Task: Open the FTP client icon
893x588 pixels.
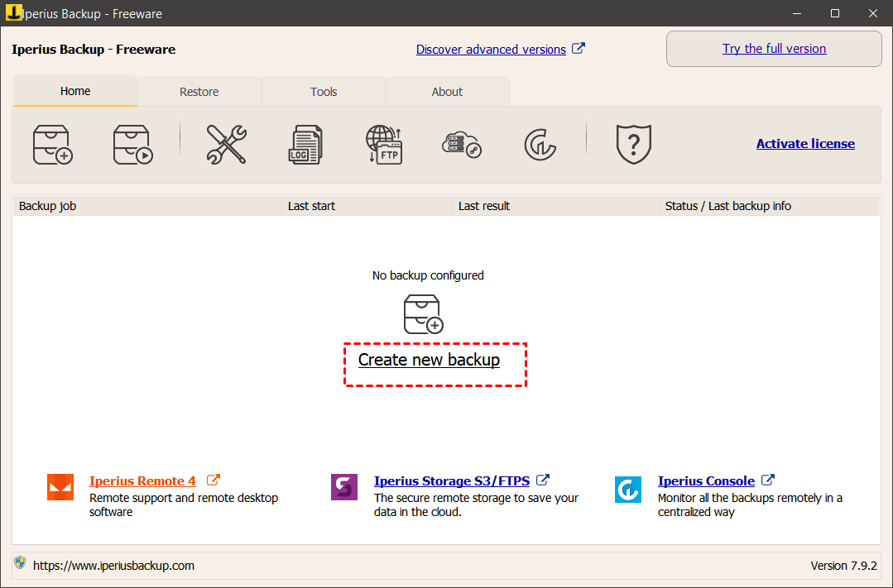Action: 384,145
